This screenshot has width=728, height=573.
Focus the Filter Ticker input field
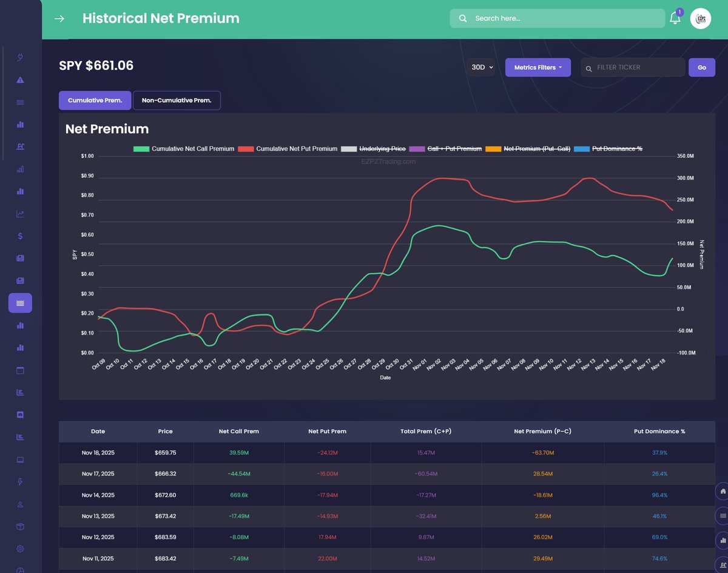(633, 67)
